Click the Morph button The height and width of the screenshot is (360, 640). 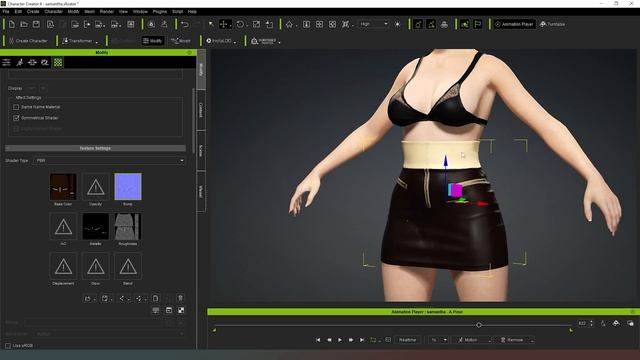pyautogui.click(x=181, y=41)
